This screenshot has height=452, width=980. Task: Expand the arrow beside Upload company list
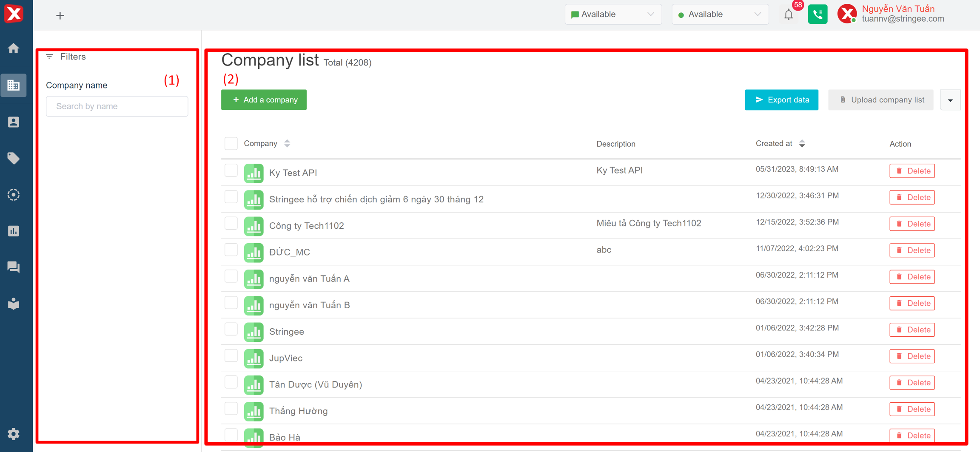[950, 100]
